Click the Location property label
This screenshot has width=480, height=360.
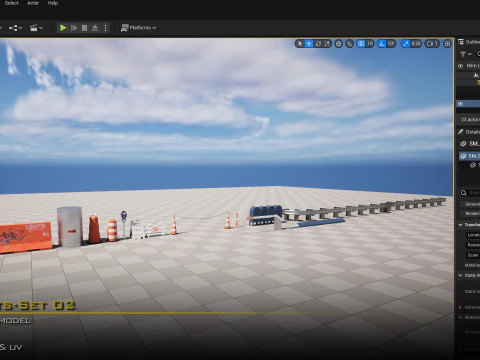click(x=473, y=235)
